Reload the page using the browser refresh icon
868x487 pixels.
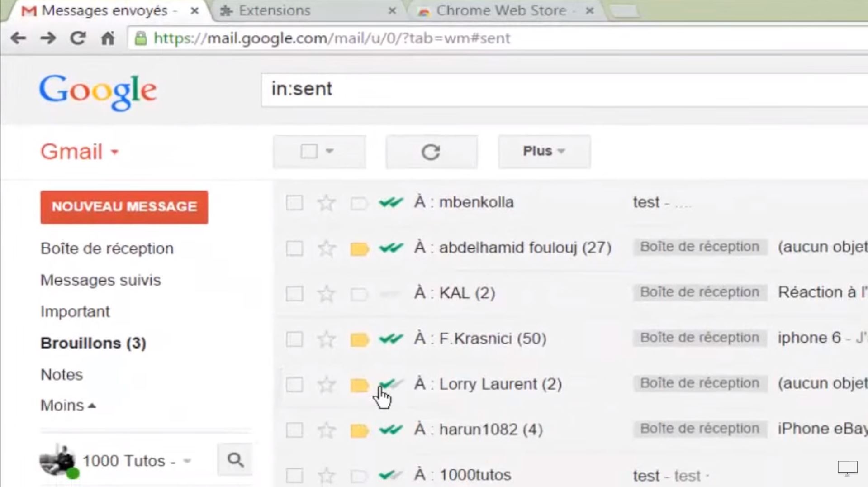[x=78, y=38]
